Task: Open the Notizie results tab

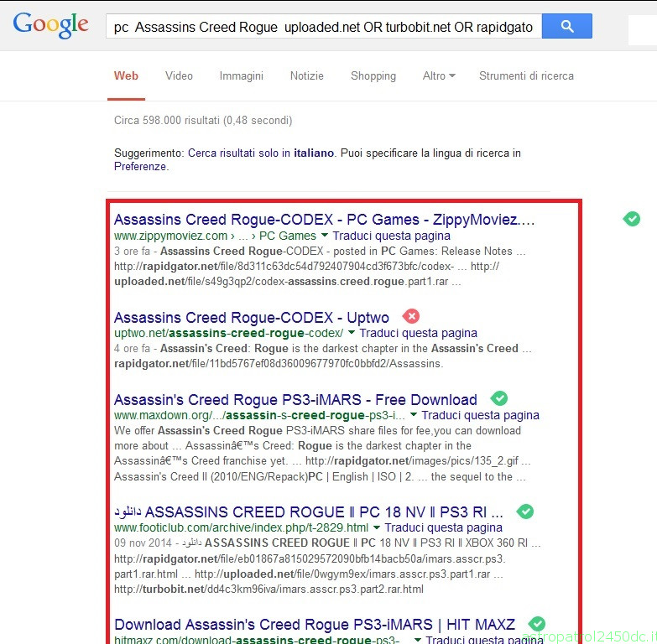Action: [x=307, y=75]
